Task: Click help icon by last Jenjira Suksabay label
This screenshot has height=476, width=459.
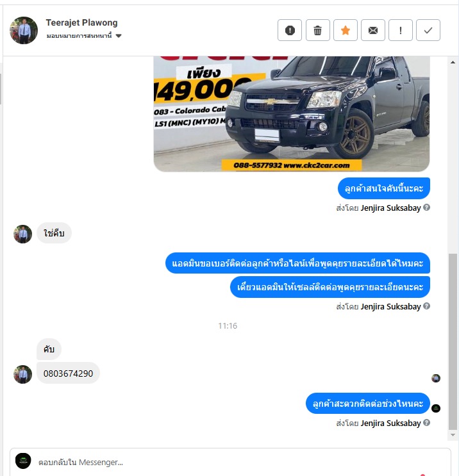Action: pos(426,423)
